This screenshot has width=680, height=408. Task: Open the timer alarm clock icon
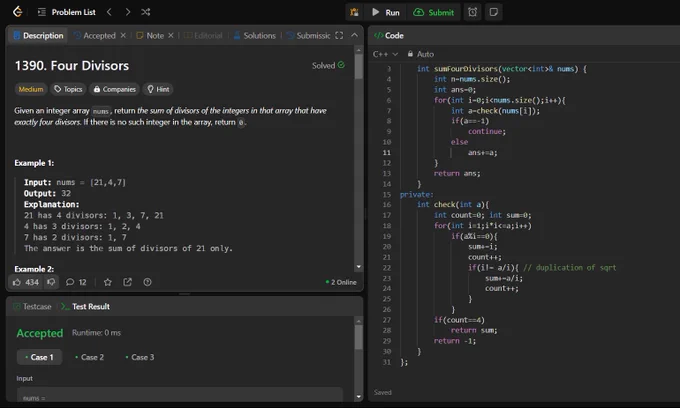[x=472, y=12]
